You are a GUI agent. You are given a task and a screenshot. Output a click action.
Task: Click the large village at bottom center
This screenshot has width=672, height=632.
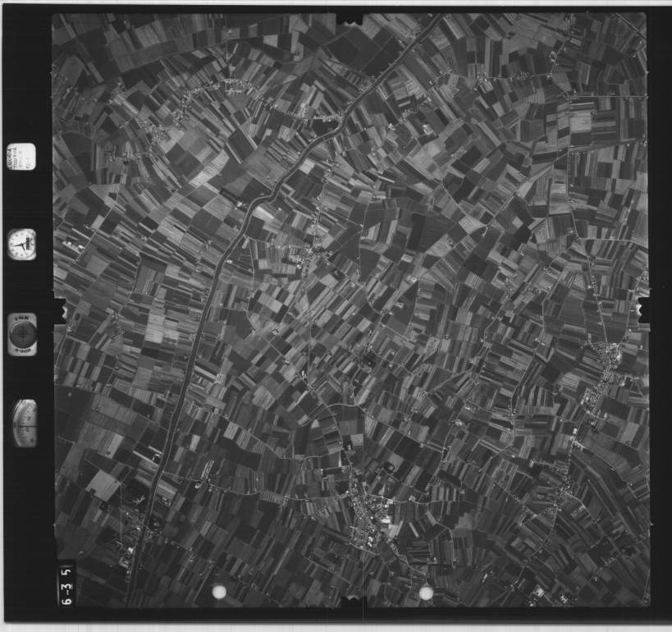(365, 513)
